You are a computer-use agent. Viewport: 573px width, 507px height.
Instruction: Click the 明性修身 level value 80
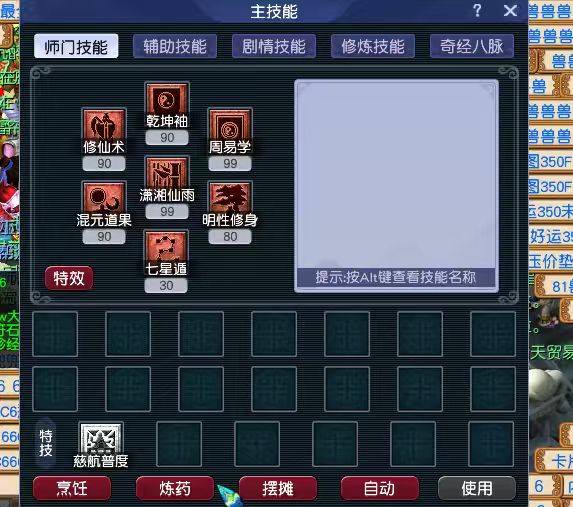230,237
